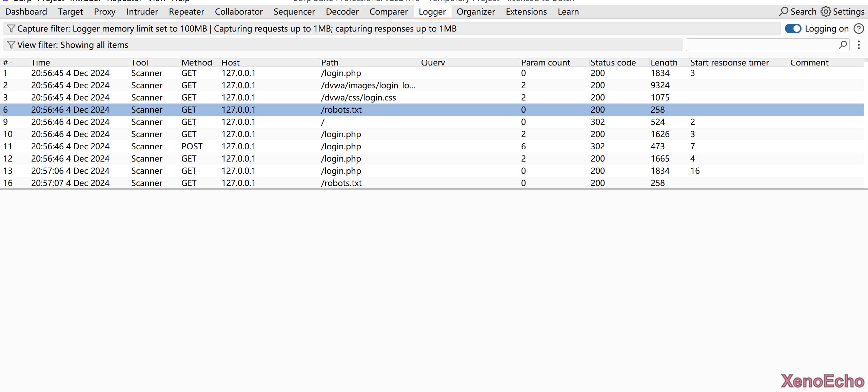Screen dimensions: 868x392
Task: Sort entries by Status code header
Action: [613, 63]
